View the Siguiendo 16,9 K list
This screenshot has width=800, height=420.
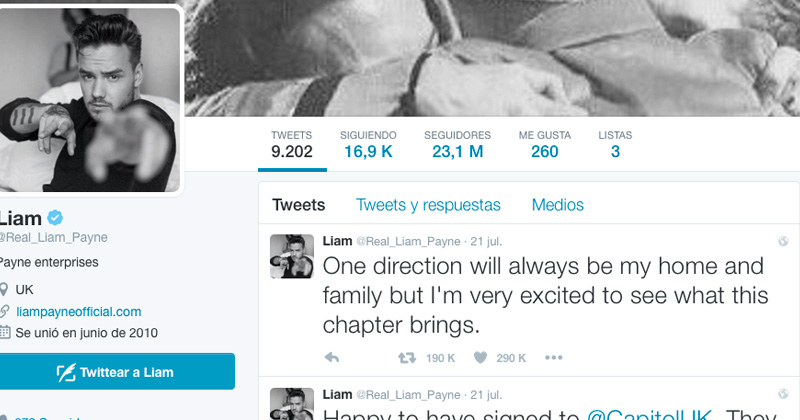pos(368,144)
